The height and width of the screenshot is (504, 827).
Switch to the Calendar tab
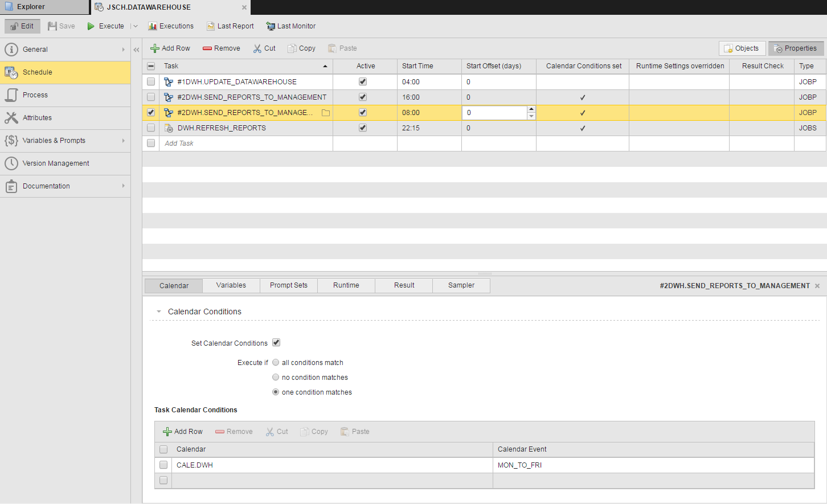[x=174, y=286]
